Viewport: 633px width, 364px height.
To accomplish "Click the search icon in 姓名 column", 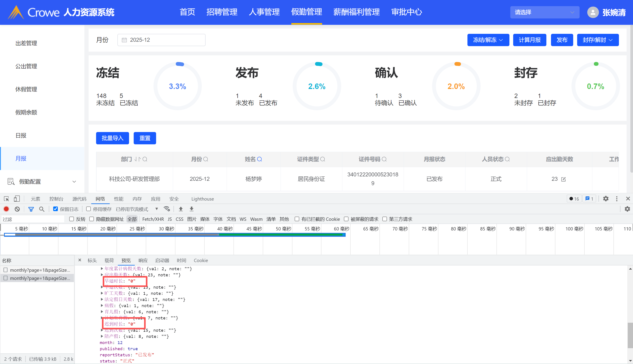I will point(259,159).
